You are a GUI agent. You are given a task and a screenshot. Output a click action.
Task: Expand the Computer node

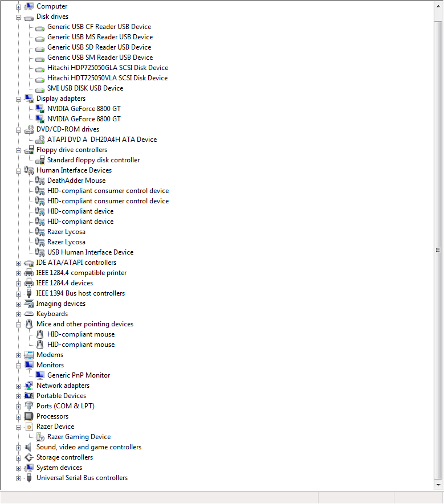coord(18,7)
